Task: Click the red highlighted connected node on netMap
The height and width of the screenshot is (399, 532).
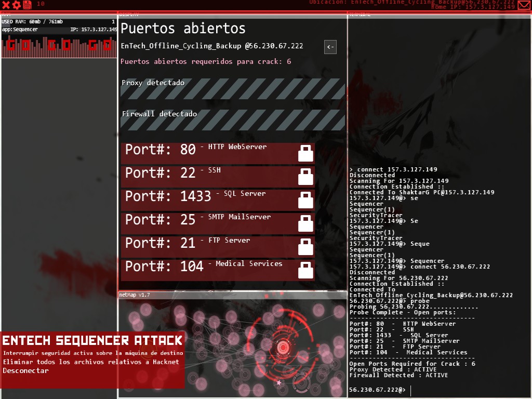Action: coord(283,348)
